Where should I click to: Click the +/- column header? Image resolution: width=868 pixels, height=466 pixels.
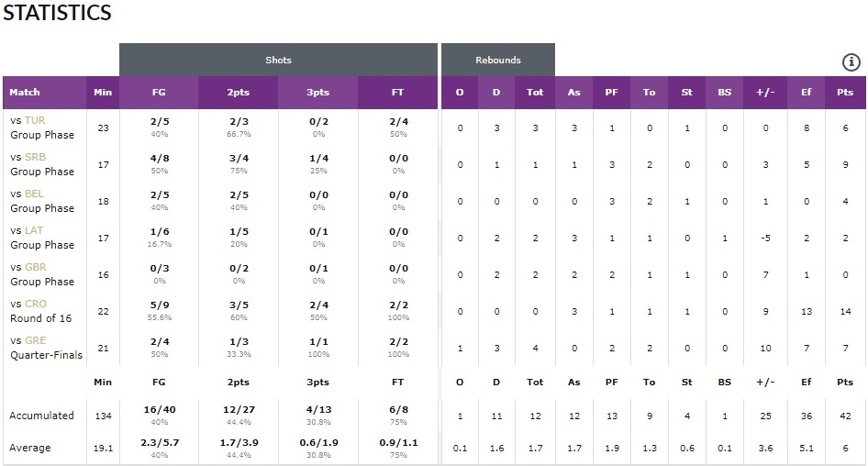(x=765, y=92)
